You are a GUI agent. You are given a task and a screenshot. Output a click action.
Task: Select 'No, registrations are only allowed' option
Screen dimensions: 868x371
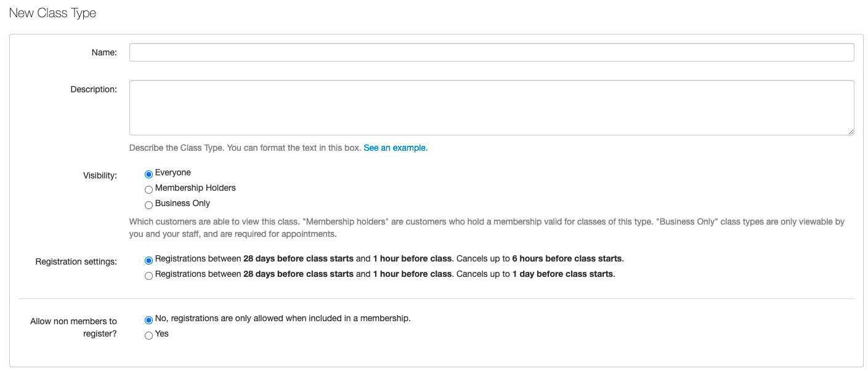[148, 320]
